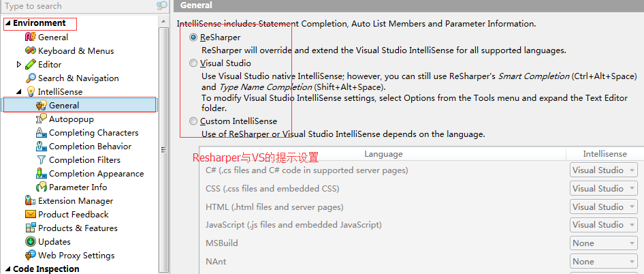The image size is (644, 274).
Task: Open Updates settings page
Action: (x=54, y=241)
